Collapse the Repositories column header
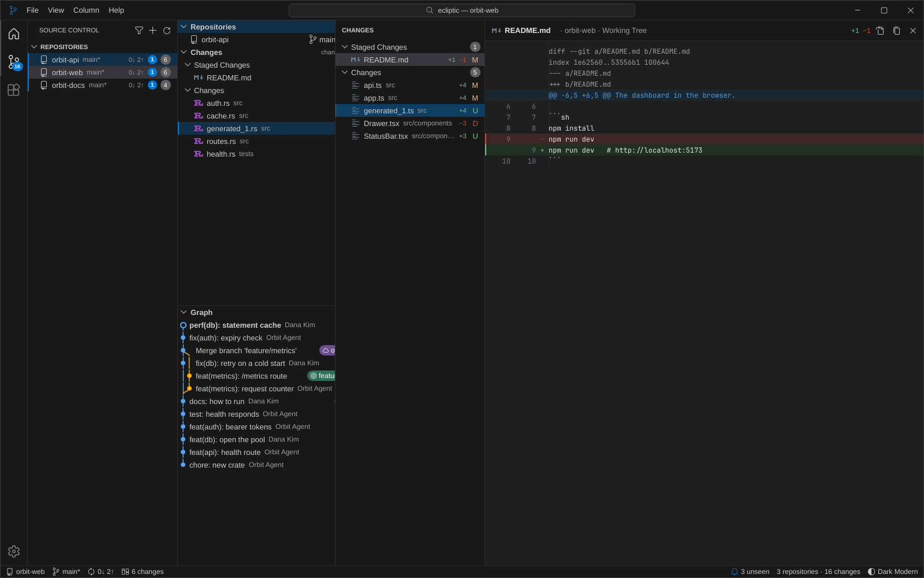The width and height of the screenshot is (924, 578). pos(184,27)
